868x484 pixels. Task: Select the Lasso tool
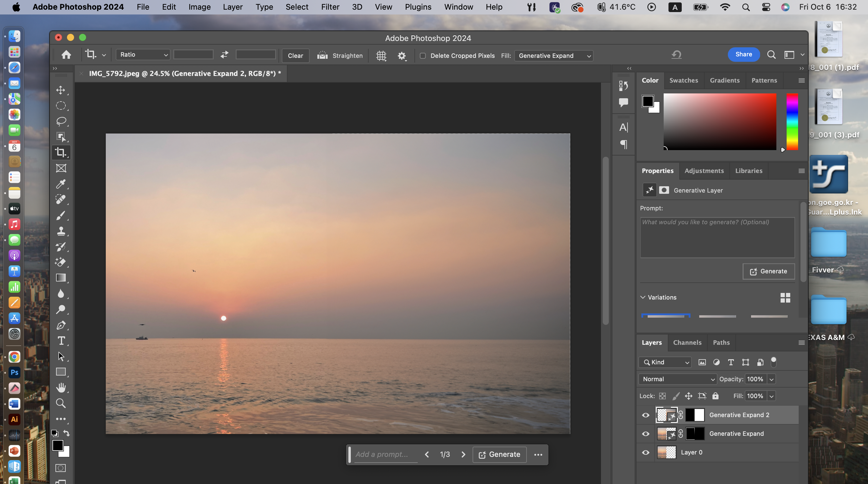coord(61,121)
